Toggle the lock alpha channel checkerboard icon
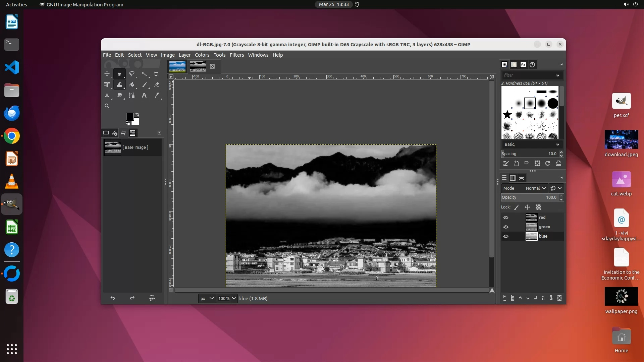The height and width of the screenshot is (362, 644). pos(538,207)
